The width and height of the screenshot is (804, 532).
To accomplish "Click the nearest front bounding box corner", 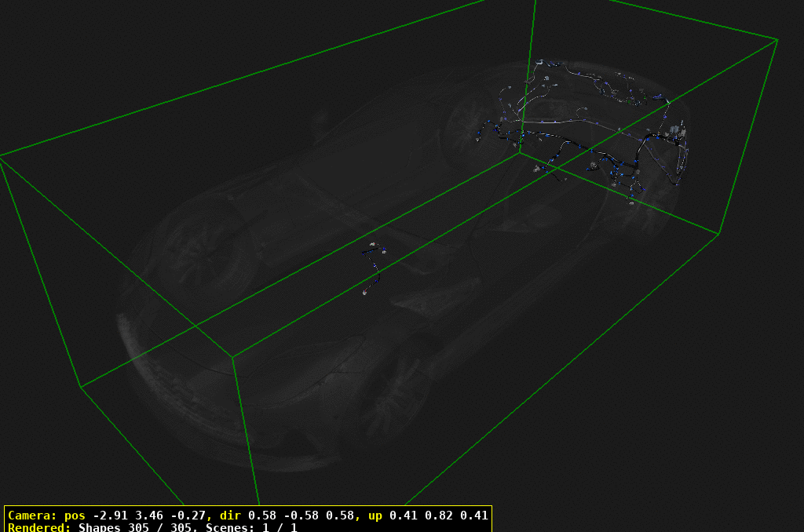I will (232, 356).
